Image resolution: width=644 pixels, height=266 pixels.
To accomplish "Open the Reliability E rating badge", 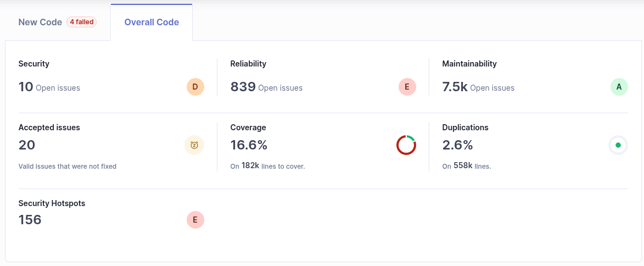I will (407, 87).
